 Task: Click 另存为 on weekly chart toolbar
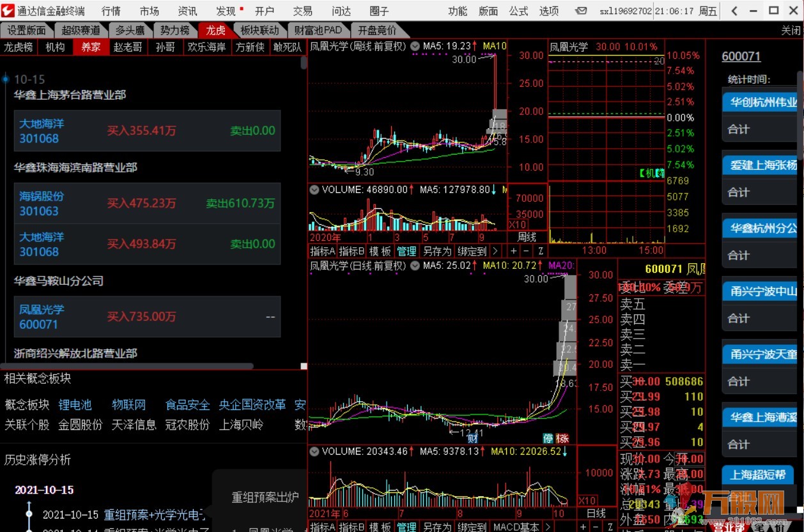[x=437, y=251]
